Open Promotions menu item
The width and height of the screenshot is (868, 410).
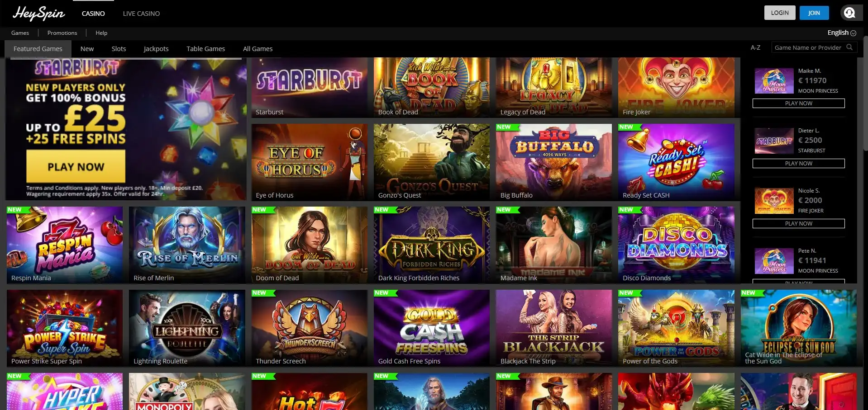(62, 33)
